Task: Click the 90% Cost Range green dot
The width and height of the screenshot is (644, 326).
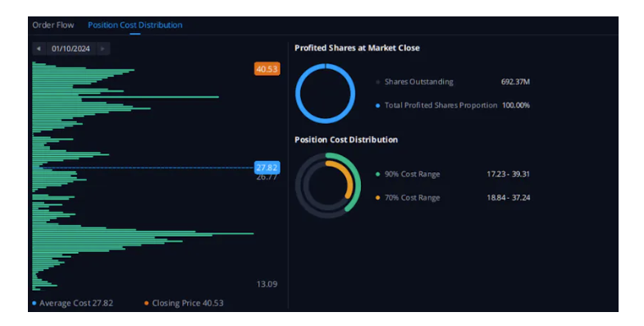Action: pyautogui.click(x=378, y=174)
